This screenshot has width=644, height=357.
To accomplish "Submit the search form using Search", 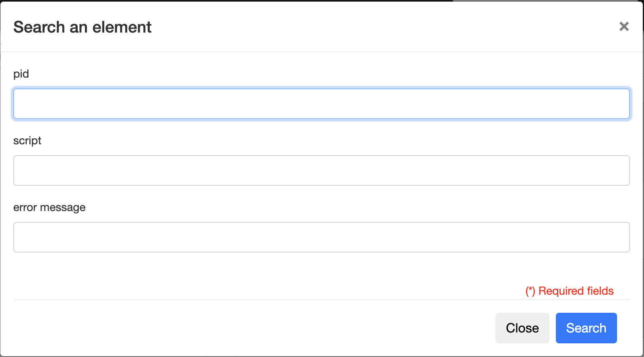I will tap(586, 328).
